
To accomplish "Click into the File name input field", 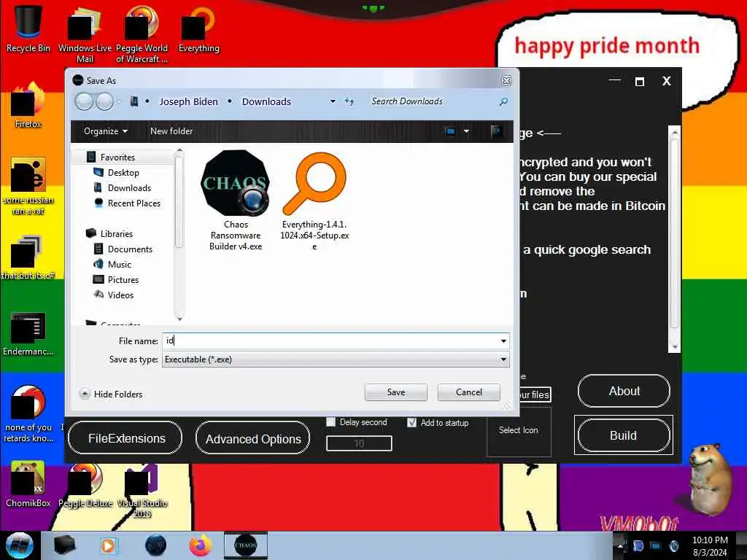I will click(330, 341).
